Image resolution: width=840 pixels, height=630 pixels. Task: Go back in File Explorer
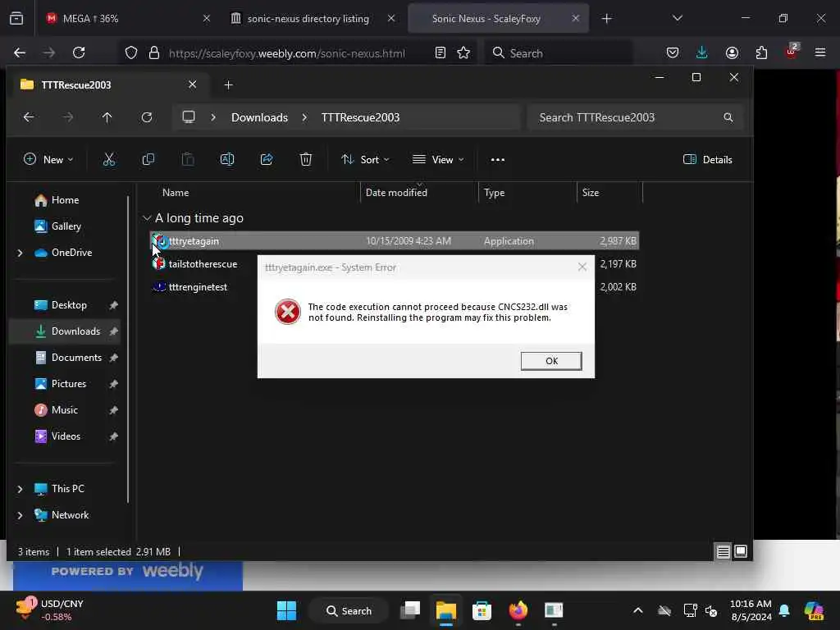tap(29, 117)
